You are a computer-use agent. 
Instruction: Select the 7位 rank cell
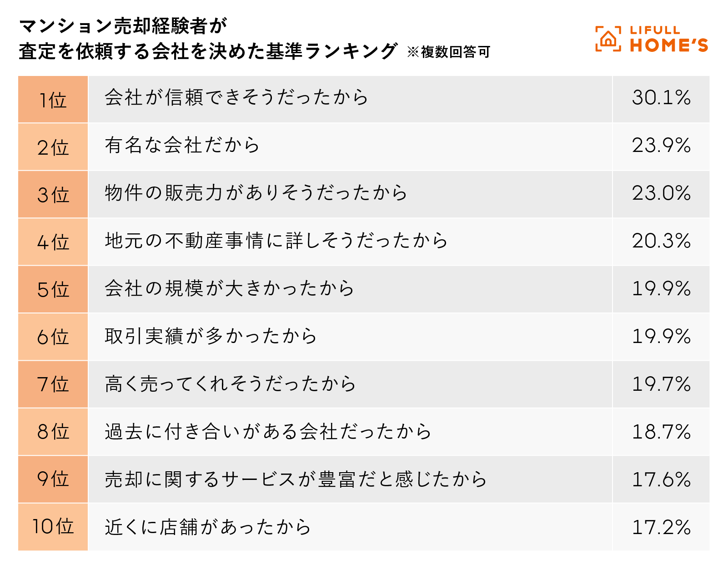[x=53, y=384]
